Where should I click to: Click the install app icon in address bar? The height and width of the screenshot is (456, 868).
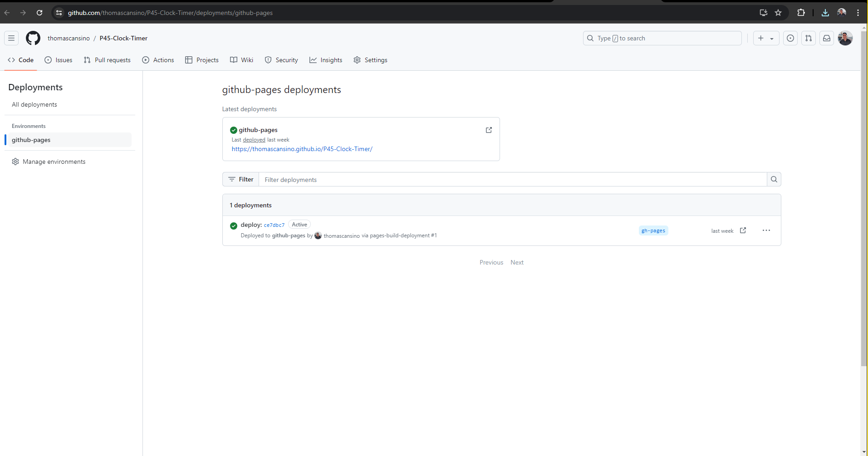click(x=764, y=13)
